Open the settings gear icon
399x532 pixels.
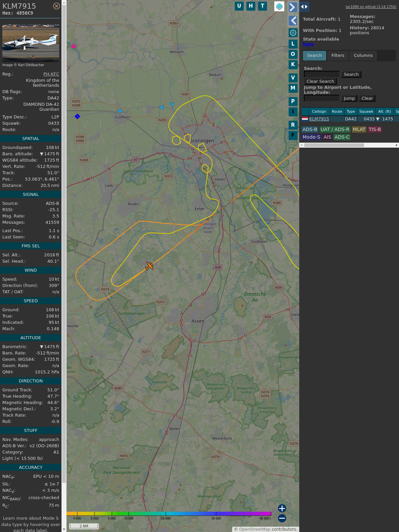tap(293, 33)
